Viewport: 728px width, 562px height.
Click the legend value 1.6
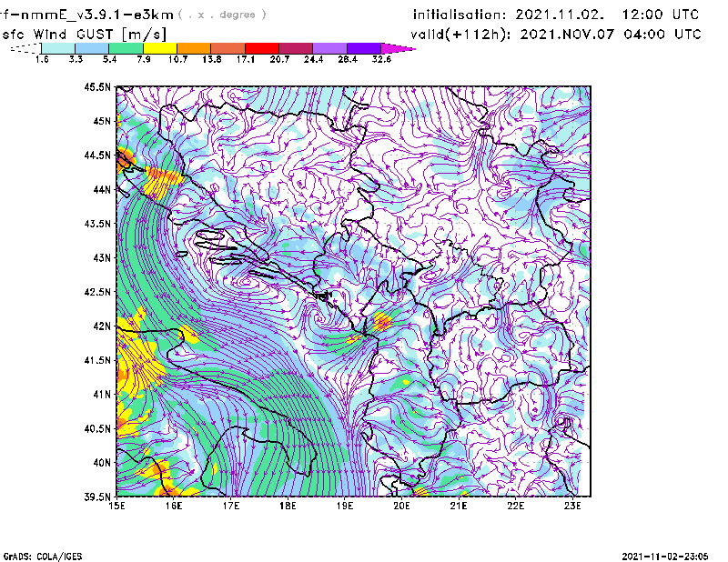[42, 59]
